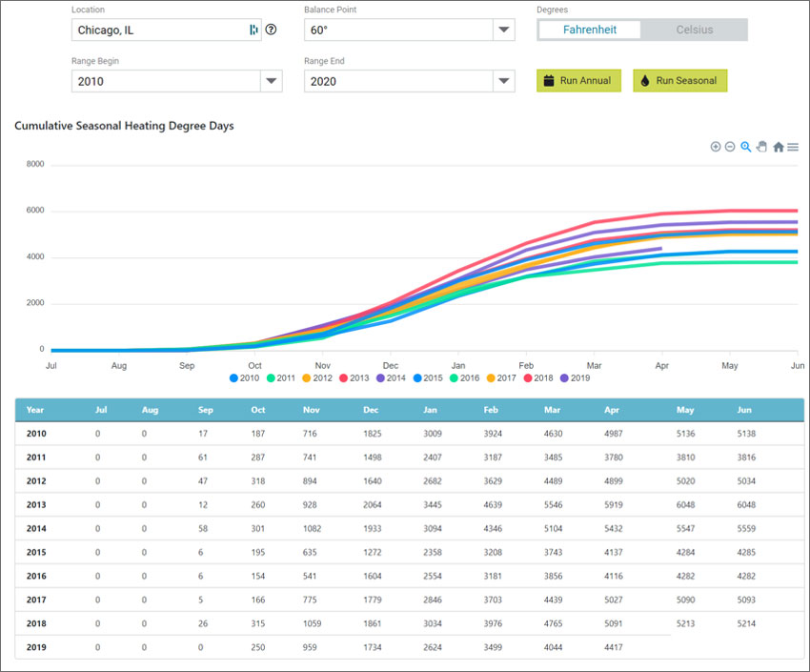Expand the Balance Point dropdown arrow

click(504, 30)
